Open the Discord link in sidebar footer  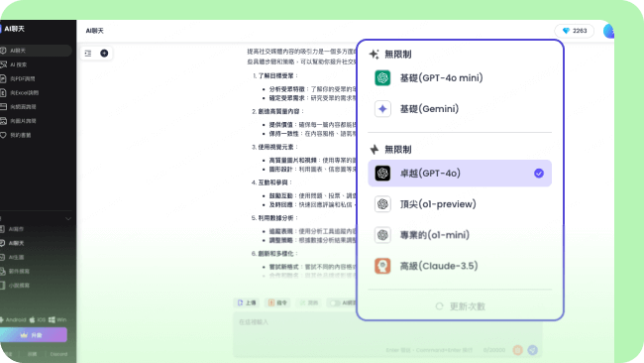tap(58, 354)
